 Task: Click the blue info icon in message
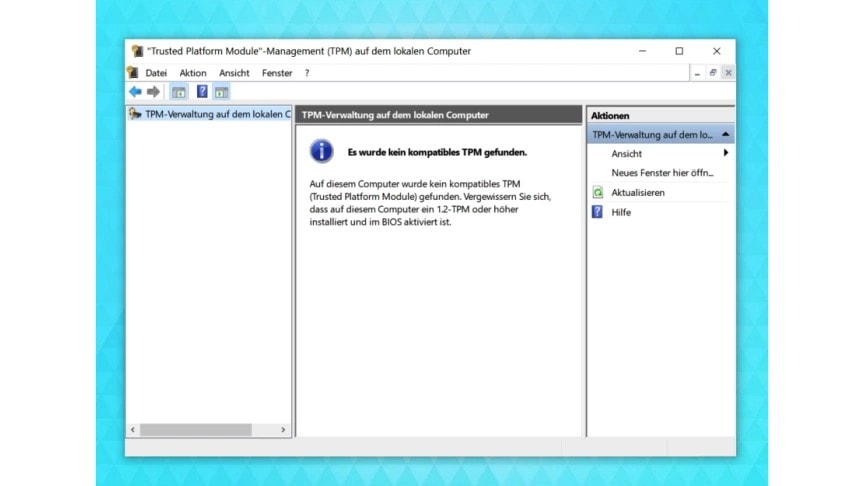point(321,152)
